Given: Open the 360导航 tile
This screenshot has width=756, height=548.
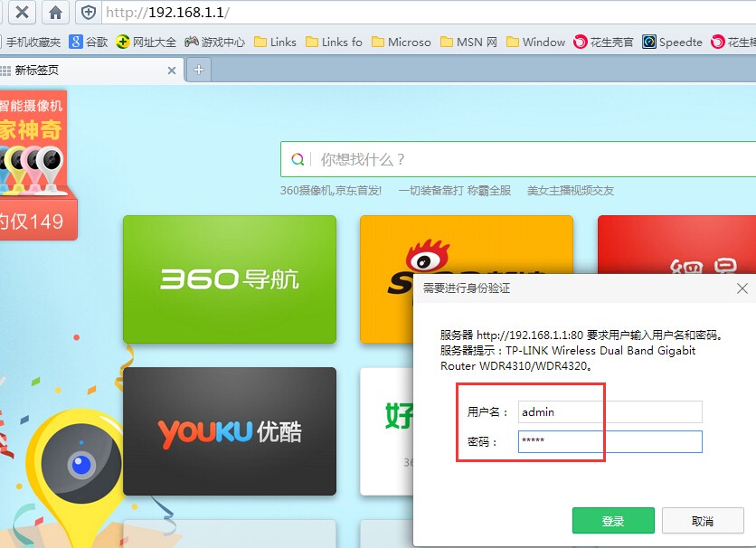Looking at the screenshot, I should point(230,279).
